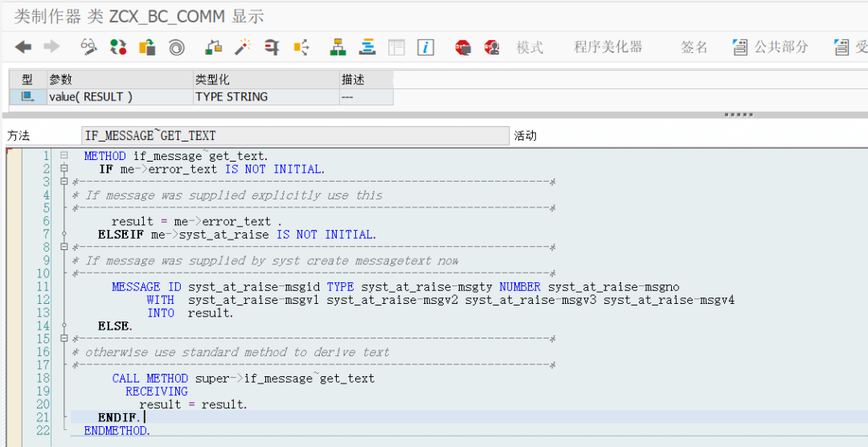Switch Active/Inactive version icon

point(118,47)
